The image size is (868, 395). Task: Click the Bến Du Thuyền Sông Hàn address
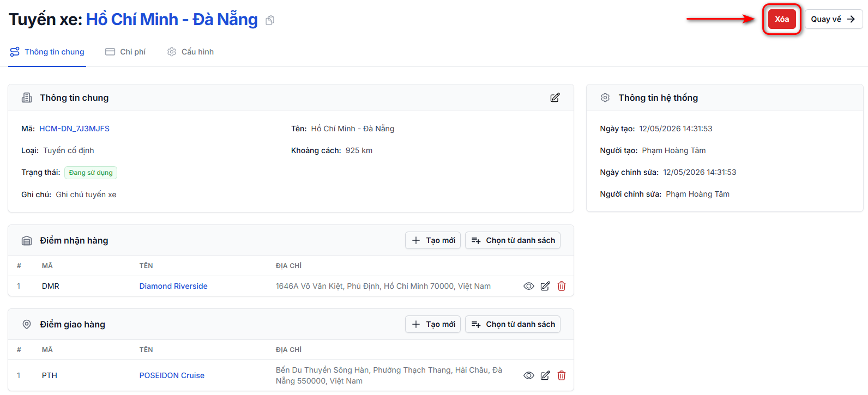click(x=389, y=375)
